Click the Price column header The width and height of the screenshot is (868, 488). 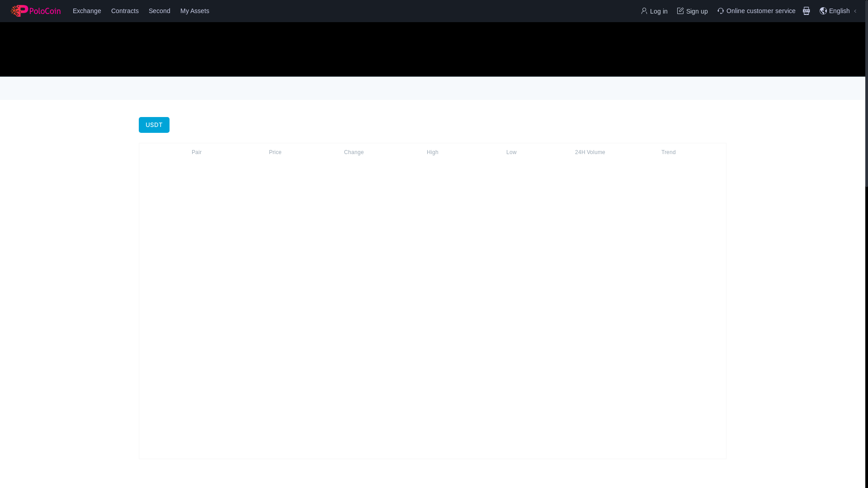point(275,152)
